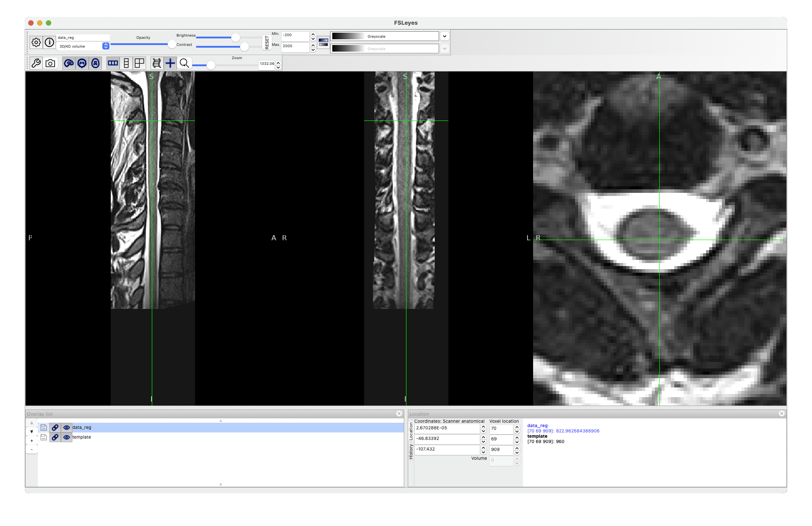
Task: Switch to grid canvas layout
Action: 139,63
